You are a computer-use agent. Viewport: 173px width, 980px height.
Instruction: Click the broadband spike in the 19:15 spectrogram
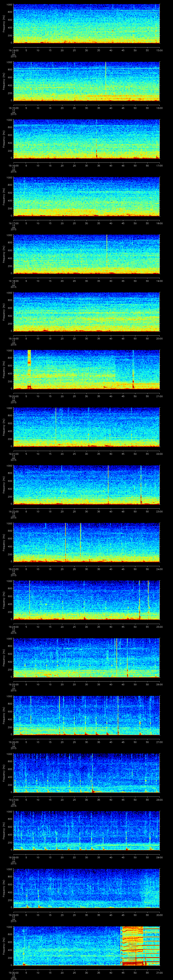point(106,80)
